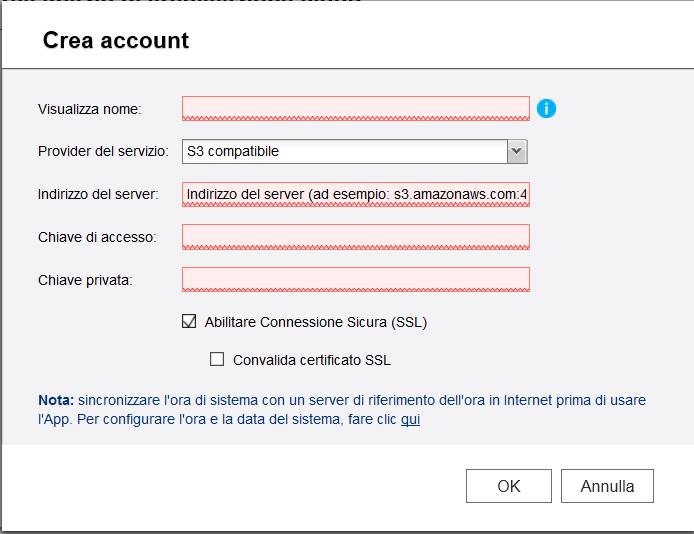This screenshot has width=694, height=534.
Task: Click the S3 compatibile combo box text
Action: (345, 151)
